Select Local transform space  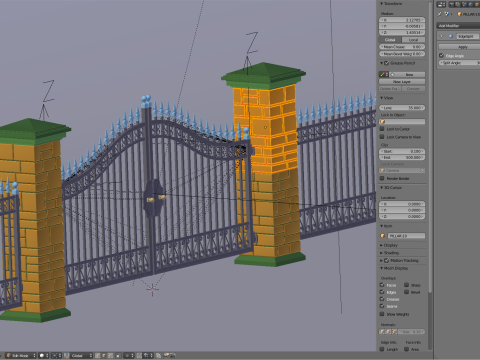tap(414, 40)
